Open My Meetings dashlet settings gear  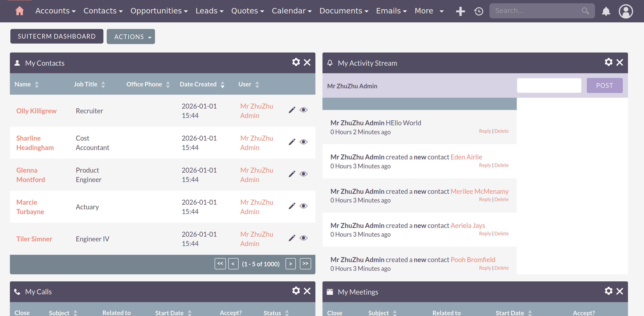tap(608, 291)
